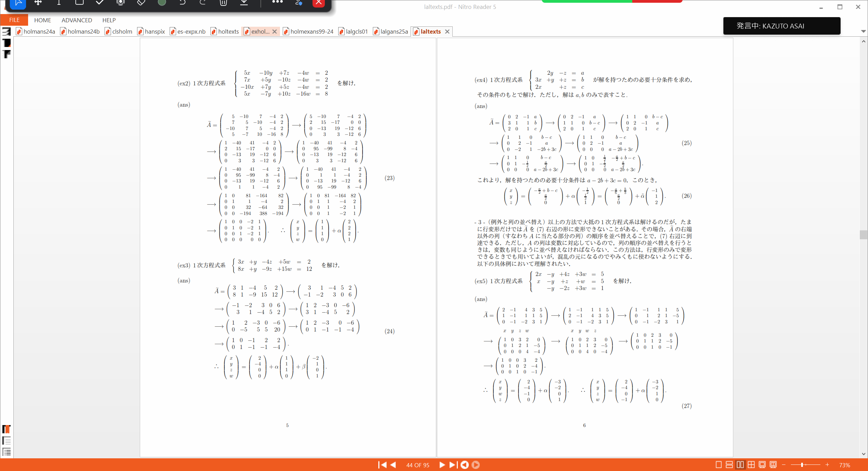The height and width of the screenshot is (471, 868).
Task: Close the laltexts document tab
Action: click(x=447, y=32)
